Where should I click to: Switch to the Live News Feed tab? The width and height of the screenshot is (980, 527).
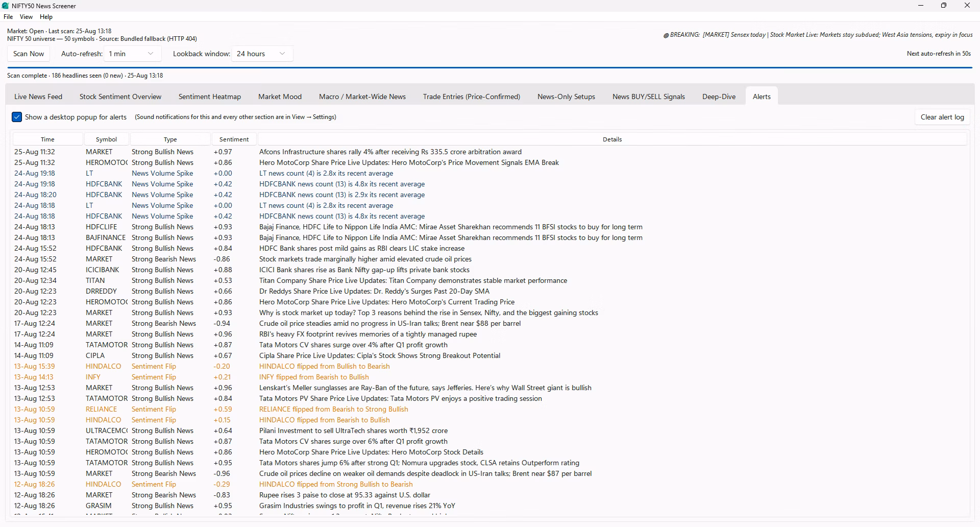(38, 97)
